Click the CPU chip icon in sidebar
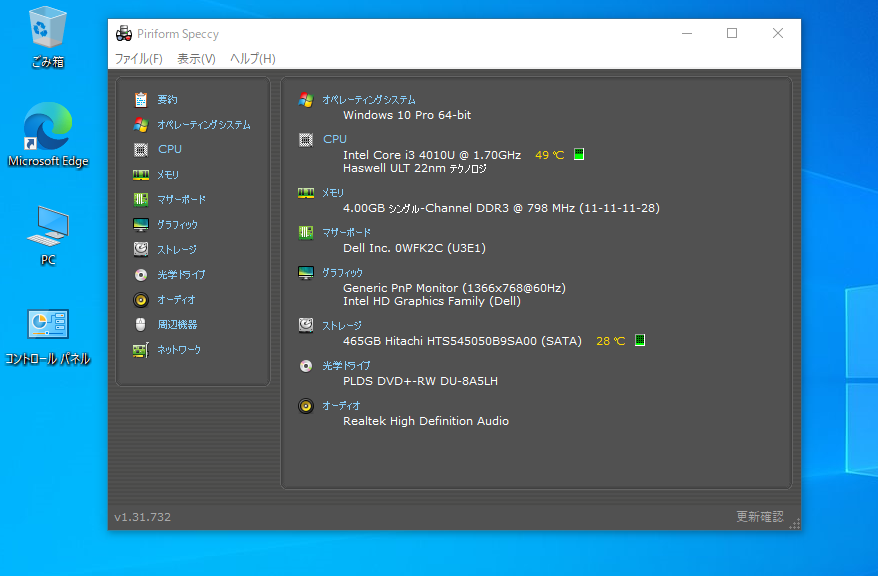 coord(141,149)
